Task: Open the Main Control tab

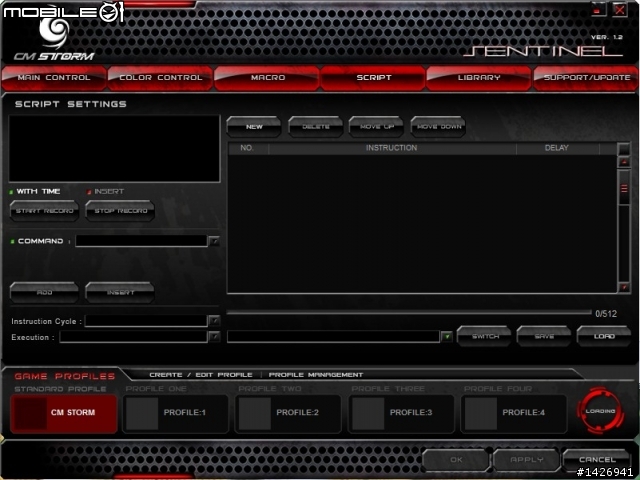Action: (x=53, y=78)
